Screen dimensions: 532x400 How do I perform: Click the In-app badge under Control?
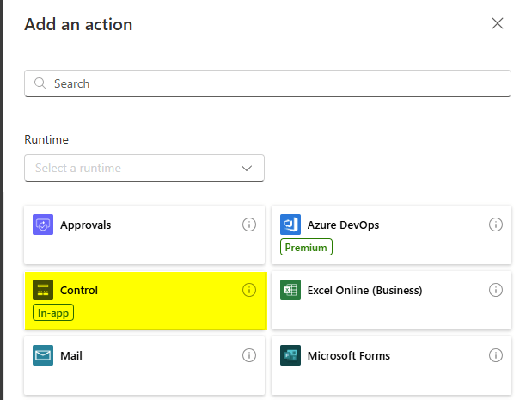click(54, 312)
